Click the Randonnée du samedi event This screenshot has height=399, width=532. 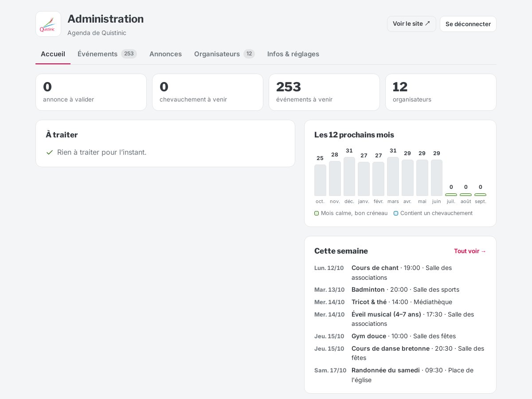click(x=400, y=375)
